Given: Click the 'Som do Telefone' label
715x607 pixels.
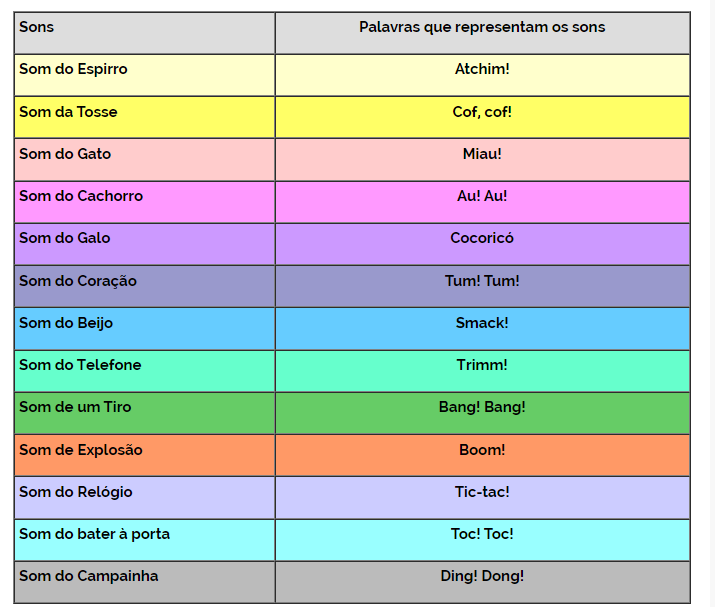Looking at the screenshot, I should point(80,365).
